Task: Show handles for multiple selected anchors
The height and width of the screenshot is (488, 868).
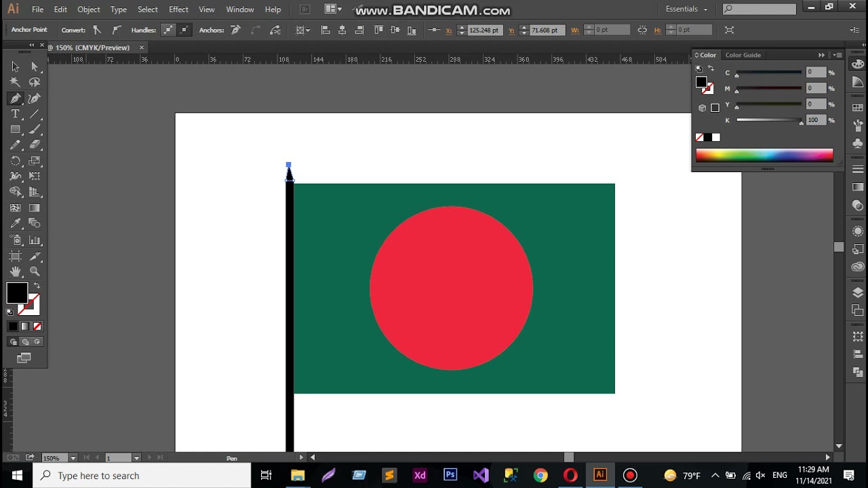Action: (167, 30)
